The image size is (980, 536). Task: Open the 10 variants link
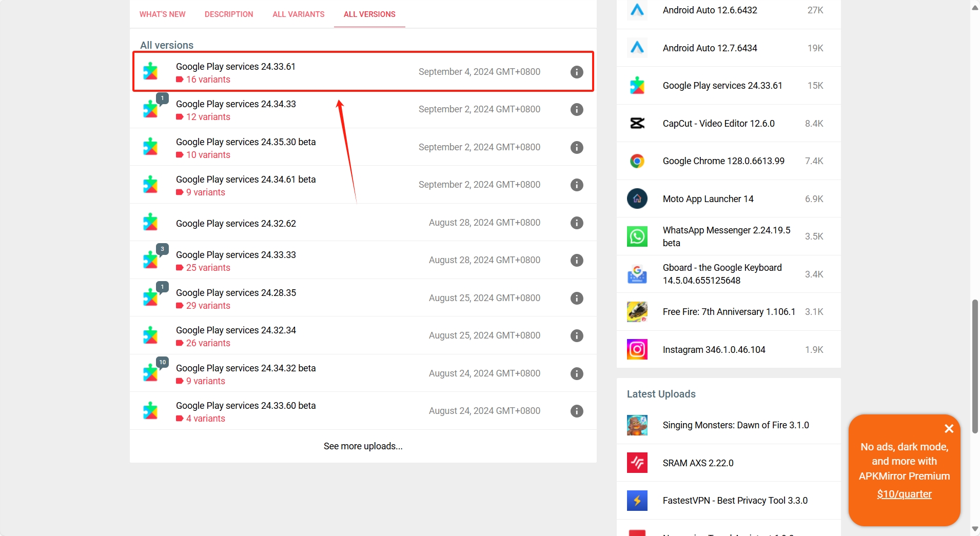pos(208,155)
